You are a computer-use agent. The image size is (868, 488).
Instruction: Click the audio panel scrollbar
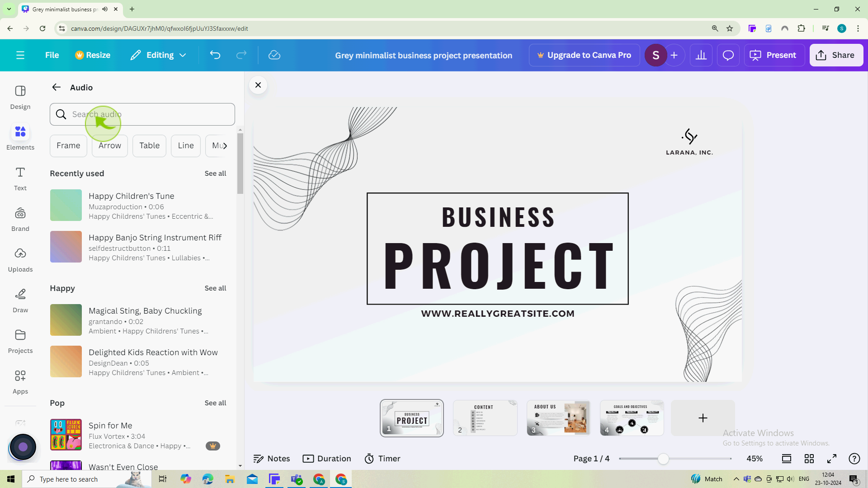[240, 164]
